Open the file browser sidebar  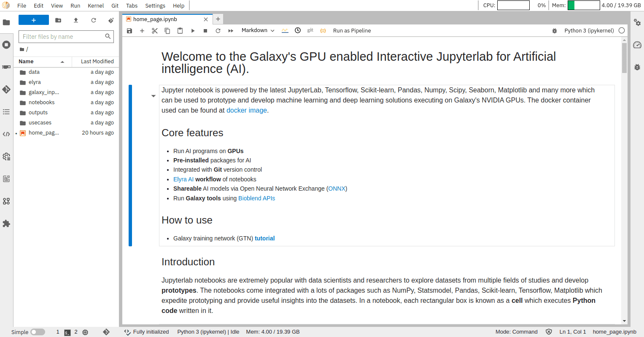pos(6,22)
